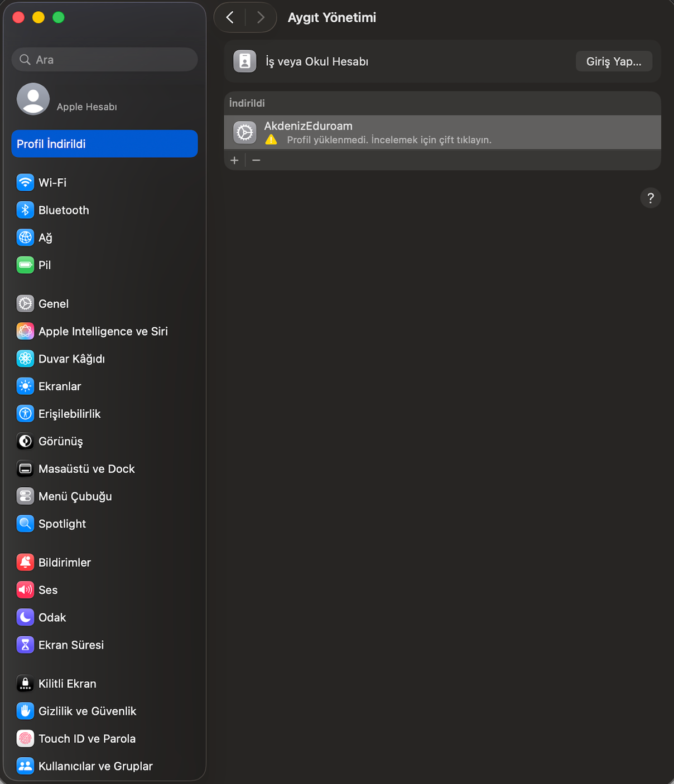Open Touch ID ve Parola settings
This screenshot has height=784, width=674.
point(87,738)
